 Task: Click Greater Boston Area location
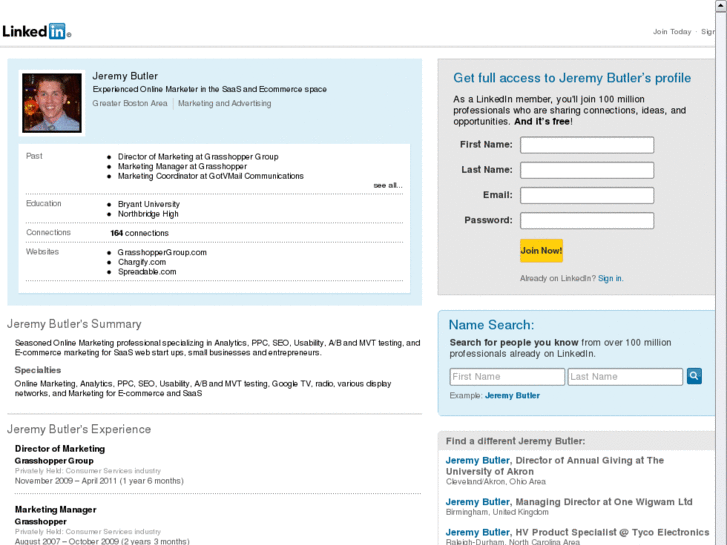[129, 103]
